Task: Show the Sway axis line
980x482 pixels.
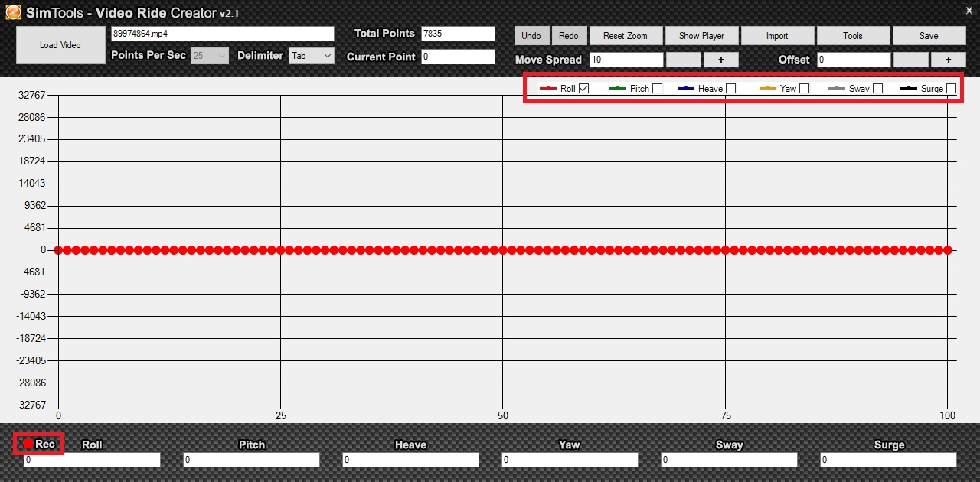Action: (x=877, y=89)
